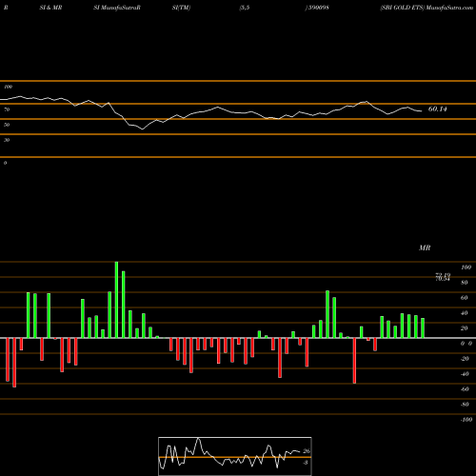Click the 'SI & MR' header text
This screenshot has height=476, width=476.
tap(50, 8)
